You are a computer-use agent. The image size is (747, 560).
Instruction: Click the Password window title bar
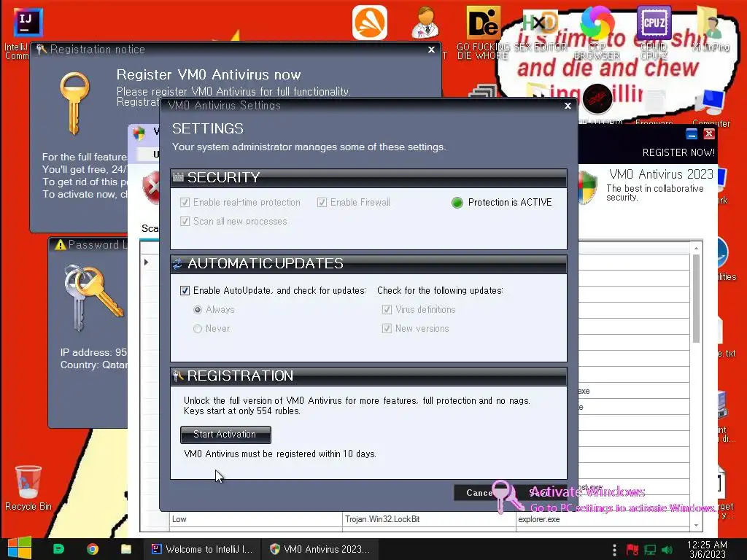tap(88, 245)
